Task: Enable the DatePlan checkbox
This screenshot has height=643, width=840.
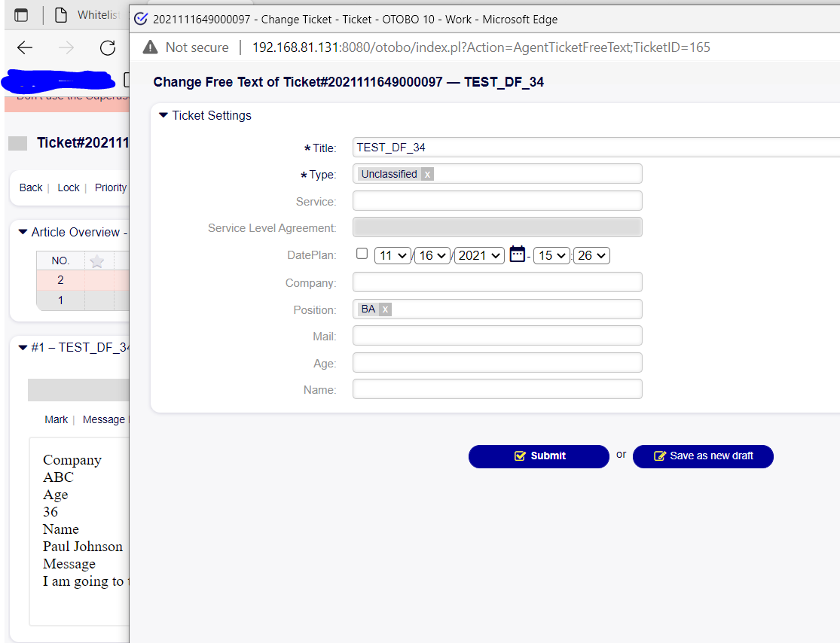Action: pos(362,254)
